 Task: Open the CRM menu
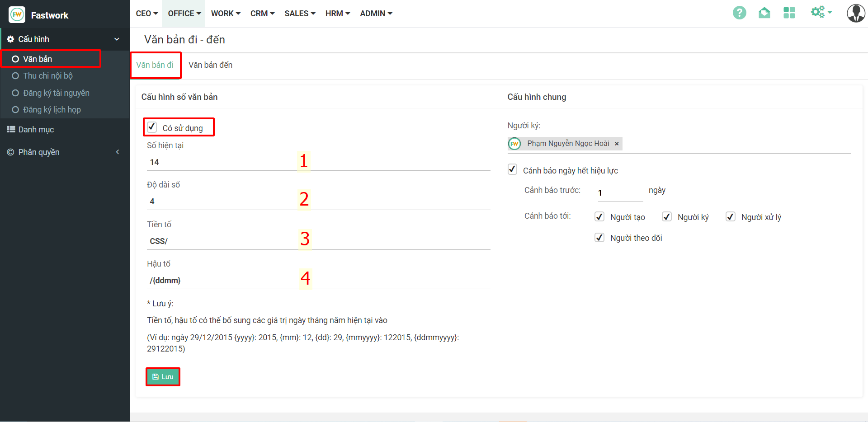[x=262, y=14]
